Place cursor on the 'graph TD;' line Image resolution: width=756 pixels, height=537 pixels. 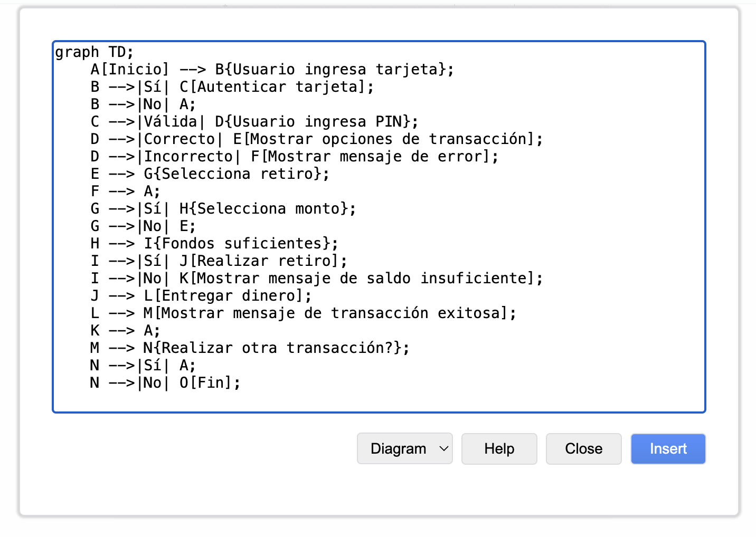coord(94,52)
